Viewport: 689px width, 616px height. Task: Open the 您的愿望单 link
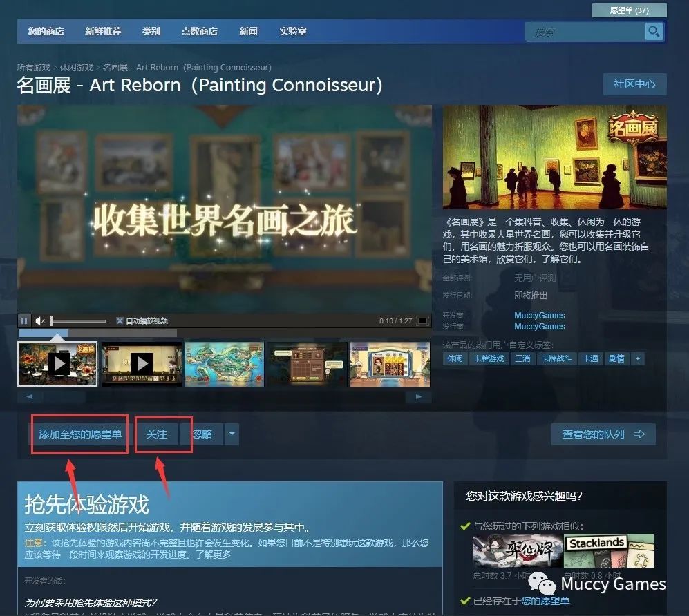point(545,601)
